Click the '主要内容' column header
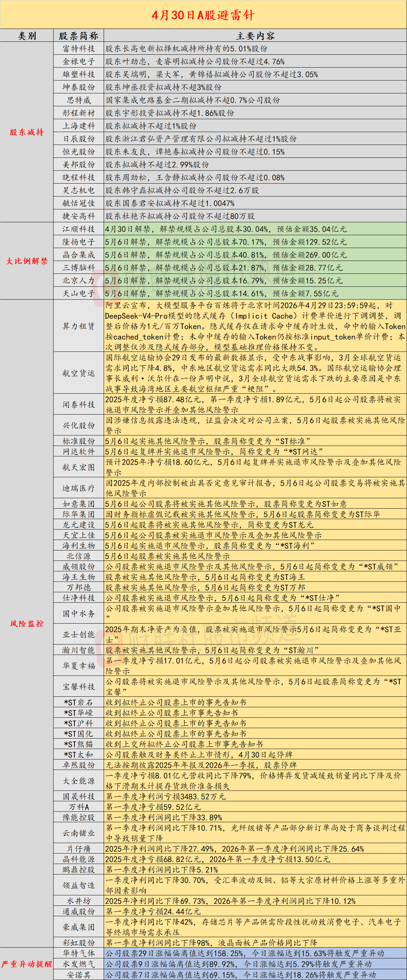Screen dimensions: 407x980 255,36
